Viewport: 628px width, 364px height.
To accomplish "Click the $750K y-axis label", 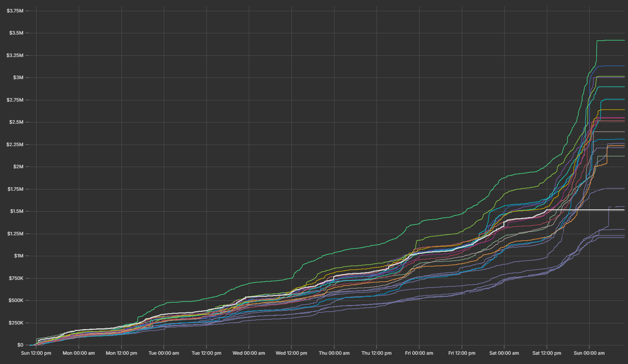I will 16,278.
